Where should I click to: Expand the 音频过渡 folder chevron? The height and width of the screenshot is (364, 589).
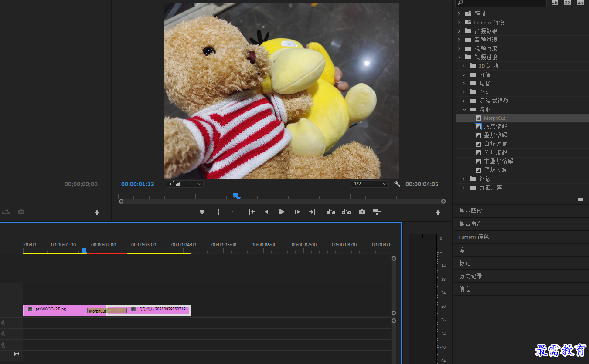[x=459, y=40]
